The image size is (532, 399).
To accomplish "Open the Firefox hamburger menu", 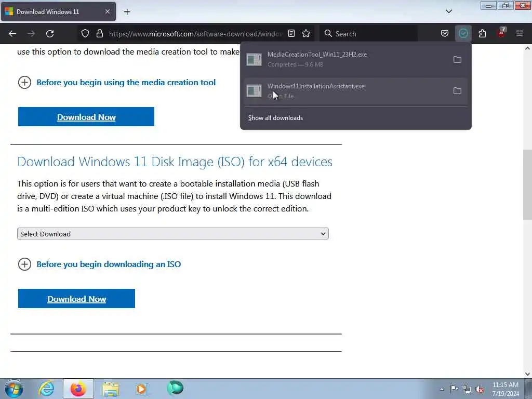I will (520, 34).
